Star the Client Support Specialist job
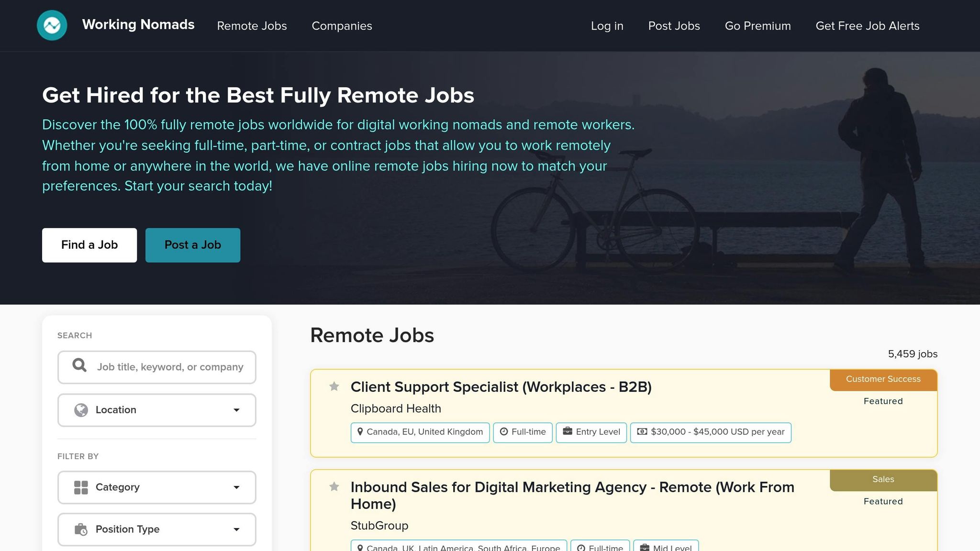The image size is (980, 551). pos(334,386)
